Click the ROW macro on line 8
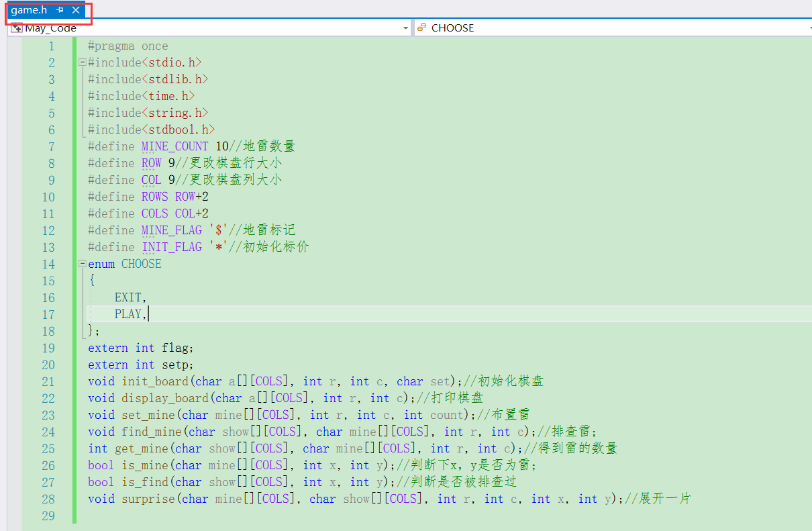812x531 pixels. [152, 163]
